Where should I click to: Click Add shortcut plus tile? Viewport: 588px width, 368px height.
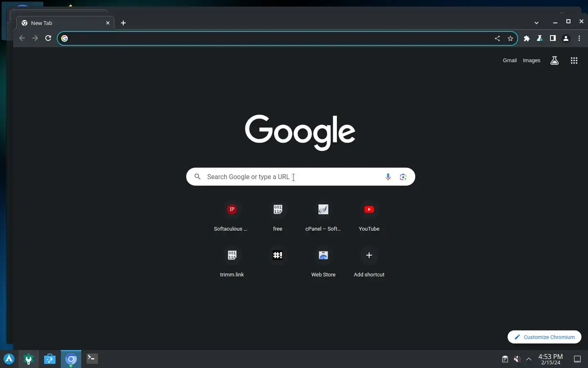click(369, 263)
